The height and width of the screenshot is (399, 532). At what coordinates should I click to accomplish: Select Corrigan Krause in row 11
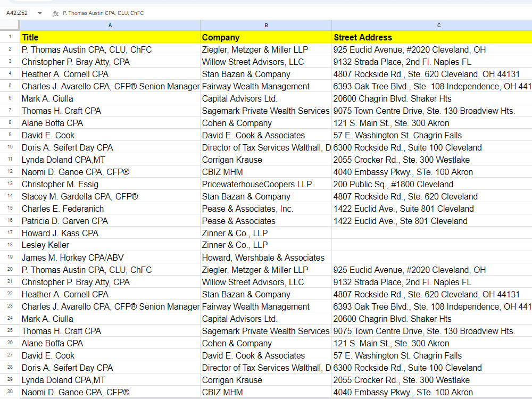coord(266,160)
